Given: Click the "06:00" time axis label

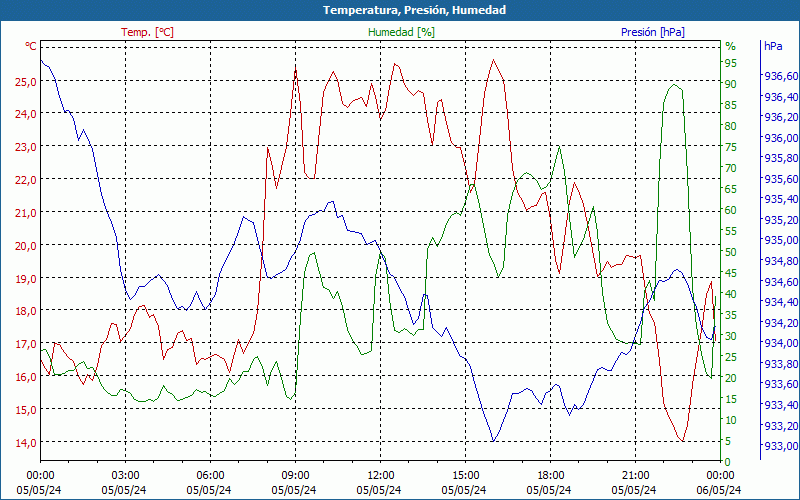Looking at the screenshot, I should [x=209, y=476].
